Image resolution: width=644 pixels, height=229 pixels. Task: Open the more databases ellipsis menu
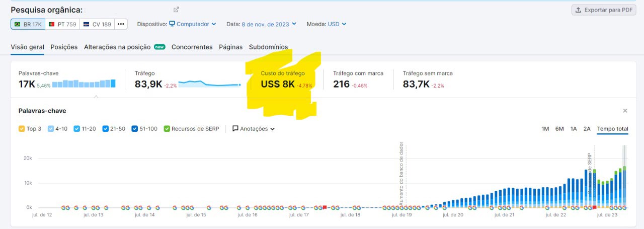point(121,24)
